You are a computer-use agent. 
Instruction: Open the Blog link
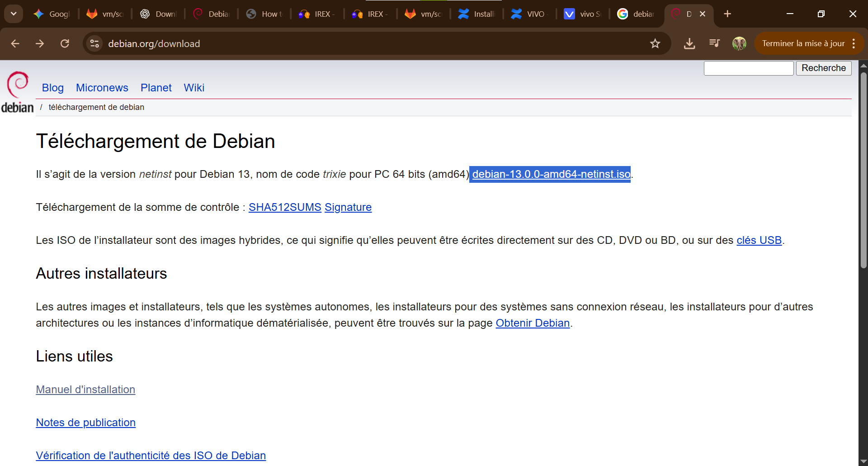(53, 88)
